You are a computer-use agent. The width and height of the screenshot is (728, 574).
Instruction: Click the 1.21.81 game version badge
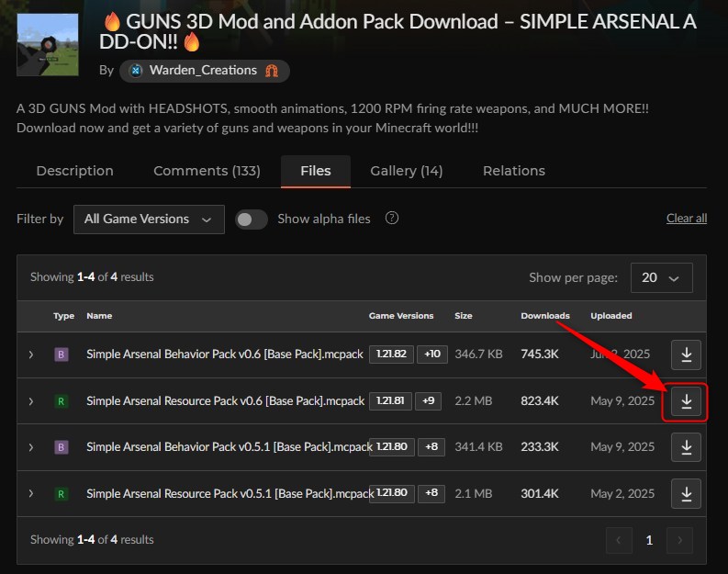click(390, 400)
